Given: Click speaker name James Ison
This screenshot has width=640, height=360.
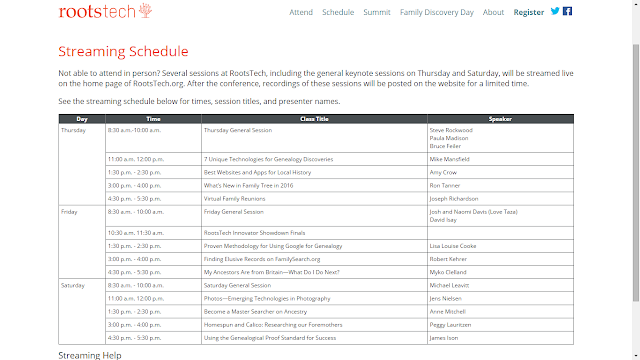Looking at the screenshot, I should [444, 338].
